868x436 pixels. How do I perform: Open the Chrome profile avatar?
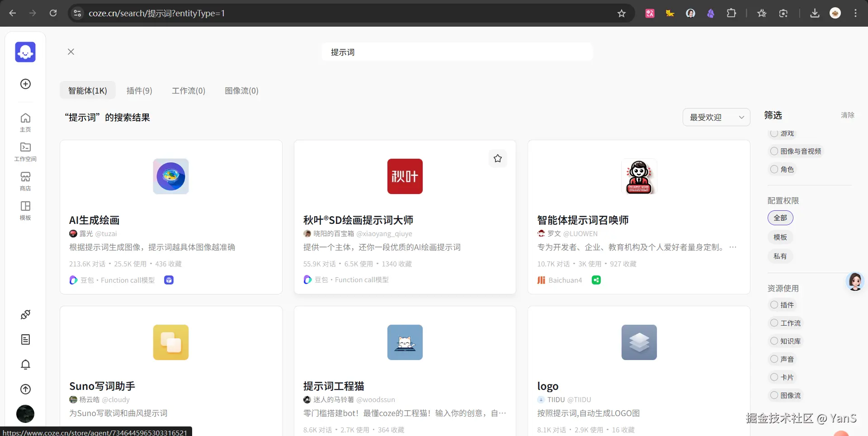click(835, 13)
